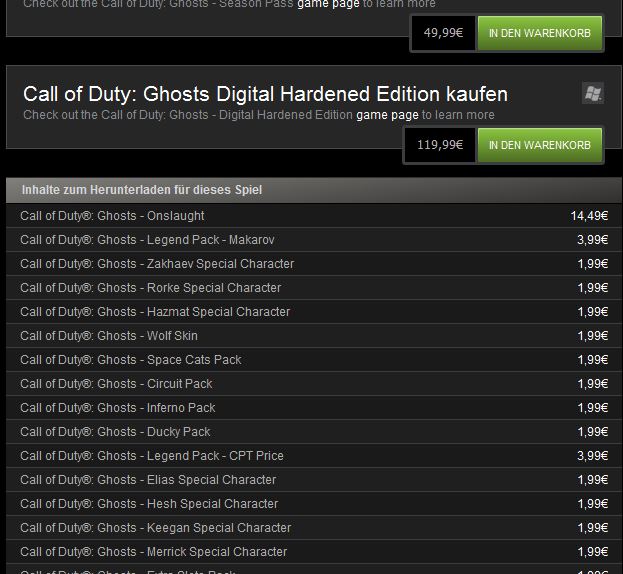Add Digital Hardened Edition 119,99€ to Warenkorb
Viewport: 623px width, 574px height.
coord(540,145)
